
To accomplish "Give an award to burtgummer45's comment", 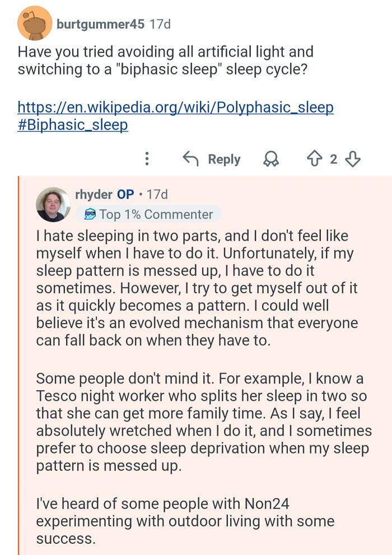I will pyautogui.click(x=272, y=159).
